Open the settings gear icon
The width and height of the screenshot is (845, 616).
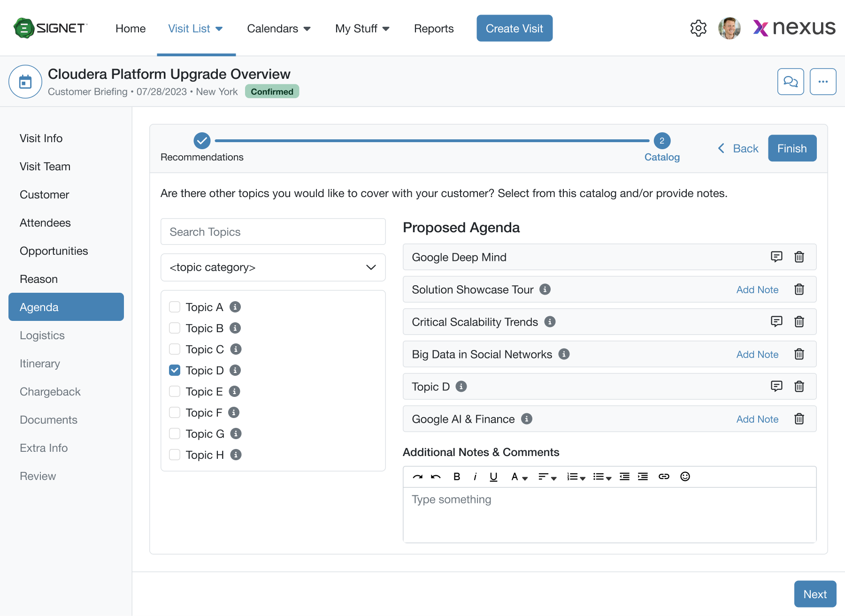(x=698, y=28)
